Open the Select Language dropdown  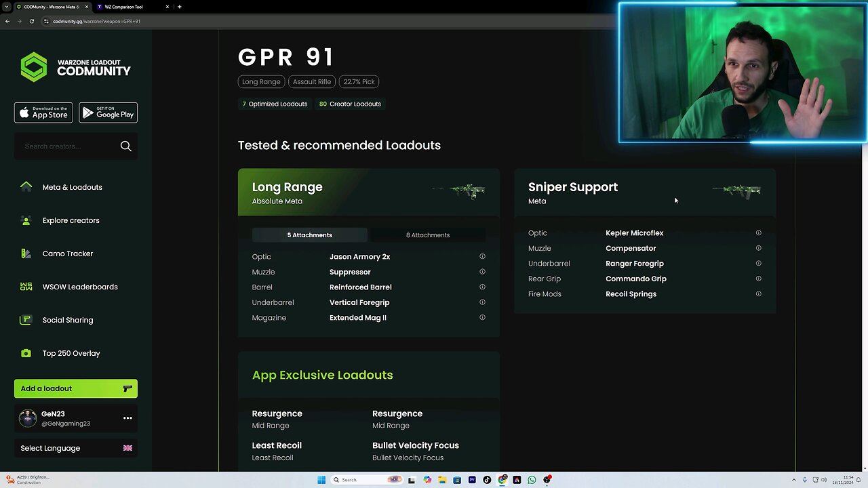coord(75,448)
